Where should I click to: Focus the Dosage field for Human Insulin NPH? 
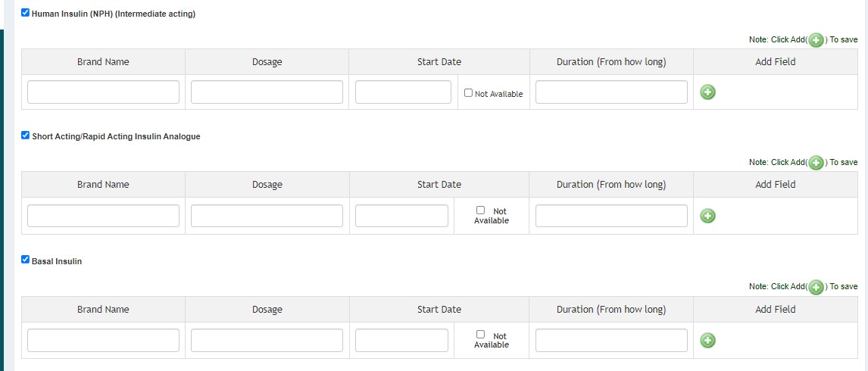click(x=267, y=92)
